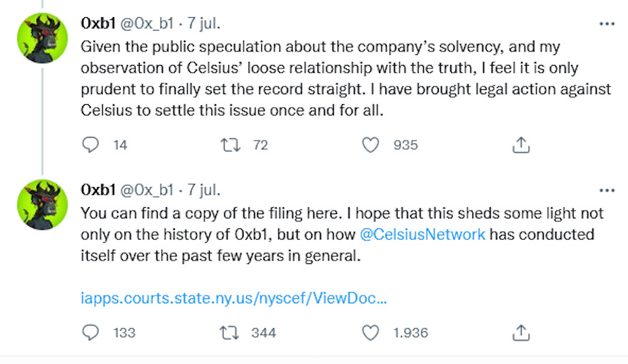Like the tweet with 935 likes
This screenshot has height=364, width=628.
(370, 145)
